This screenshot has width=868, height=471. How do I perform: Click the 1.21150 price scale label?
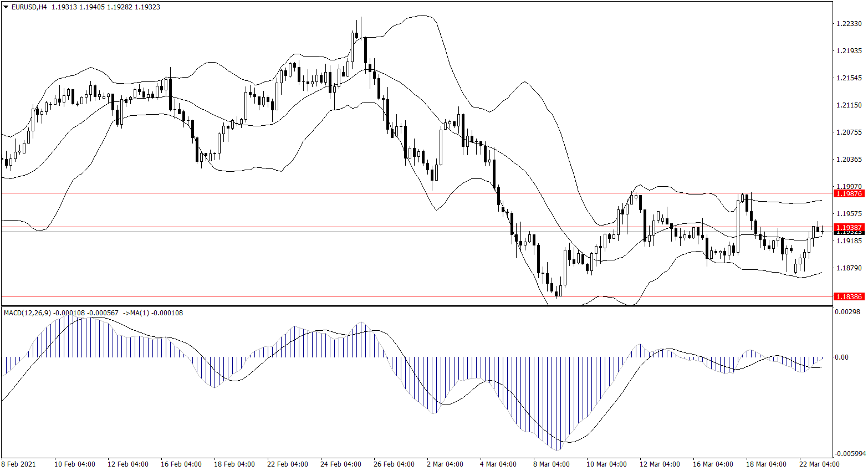tap(849, 105)
